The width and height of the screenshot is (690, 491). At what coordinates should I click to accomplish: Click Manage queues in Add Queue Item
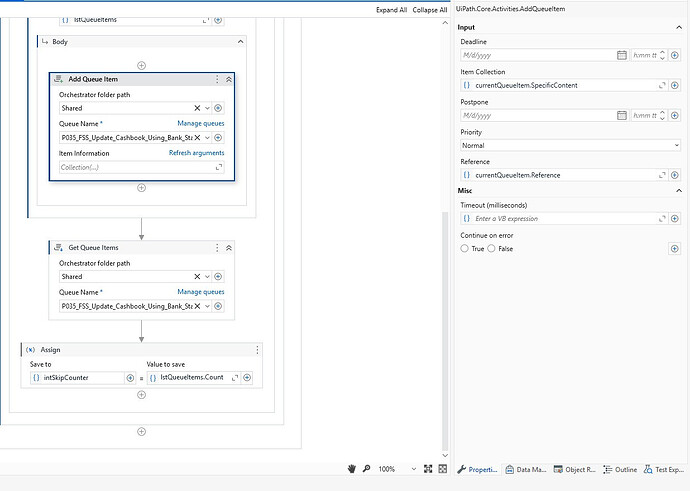(201, 123)
